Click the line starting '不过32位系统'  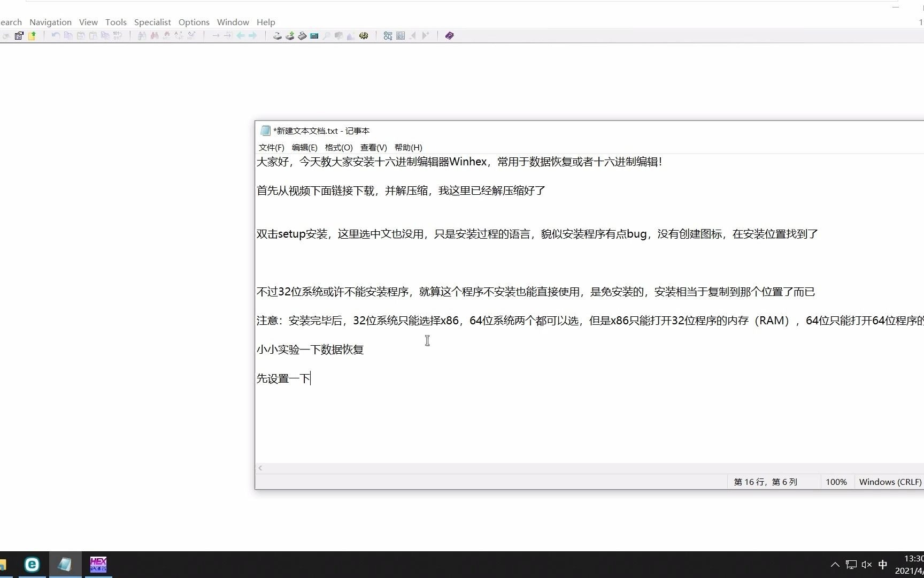pyautogui.click(x=536, y=292)
